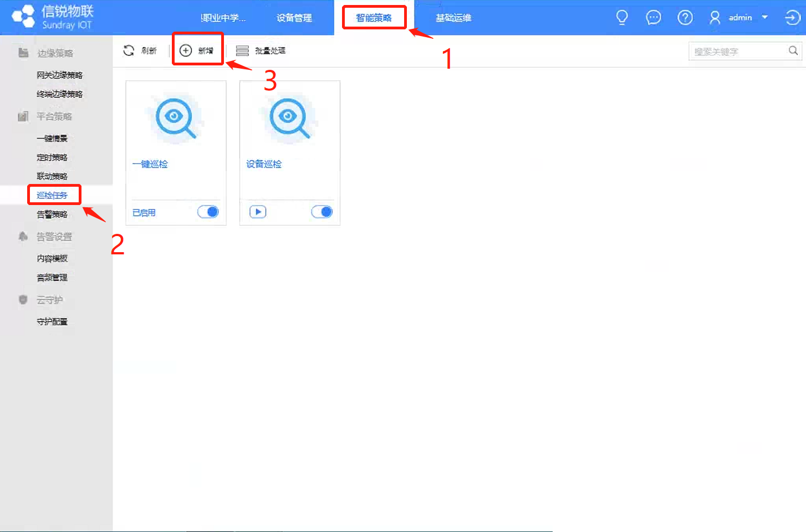Screen dimensions: 806x532
Task: Open 音频管理 in the sidebar
Action: 52,277
